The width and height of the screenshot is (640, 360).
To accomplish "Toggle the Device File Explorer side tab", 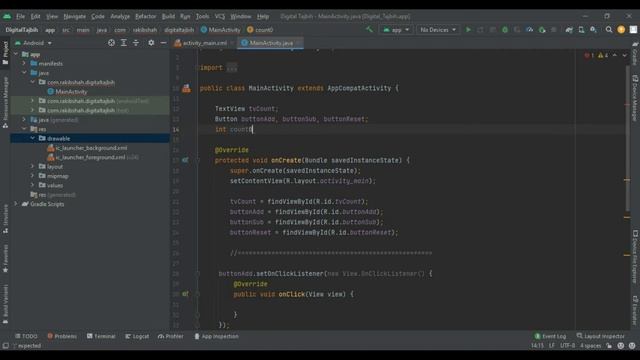I will click(635, 256).
